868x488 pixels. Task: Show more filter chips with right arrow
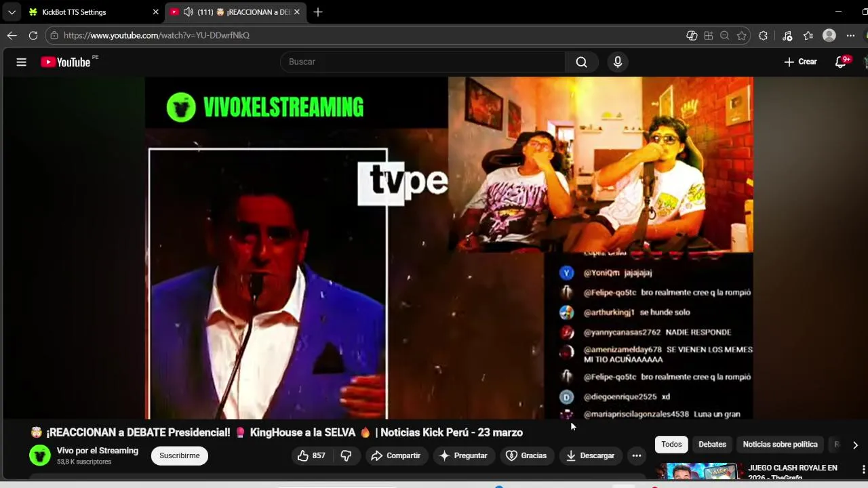(x=855, y=445)
